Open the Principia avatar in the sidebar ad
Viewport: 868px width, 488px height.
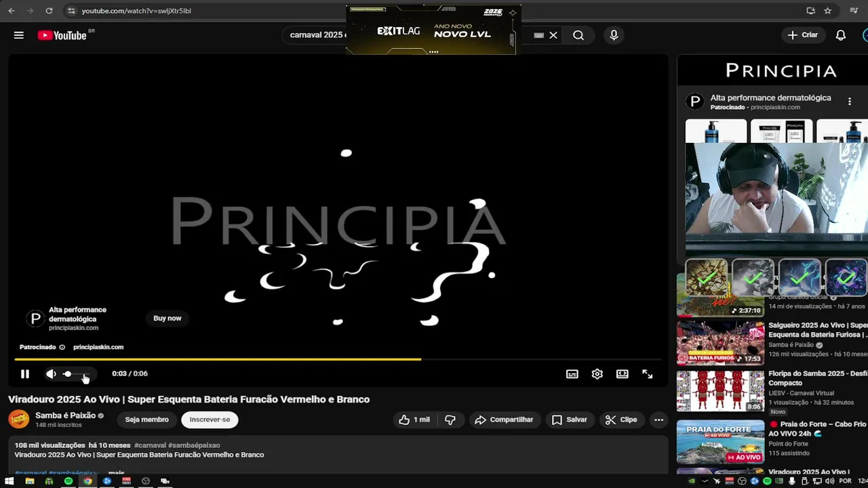click(694, 102)
